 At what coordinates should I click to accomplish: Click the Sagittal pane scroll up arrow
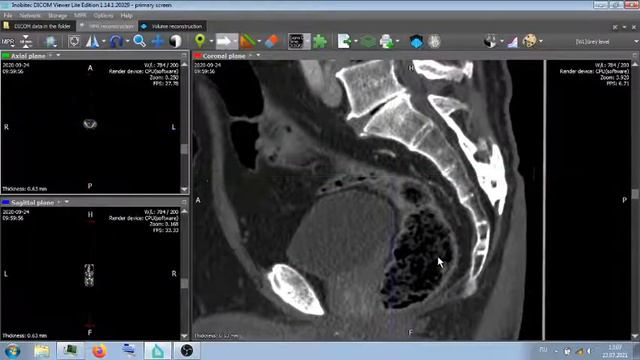tap(184, 211)
